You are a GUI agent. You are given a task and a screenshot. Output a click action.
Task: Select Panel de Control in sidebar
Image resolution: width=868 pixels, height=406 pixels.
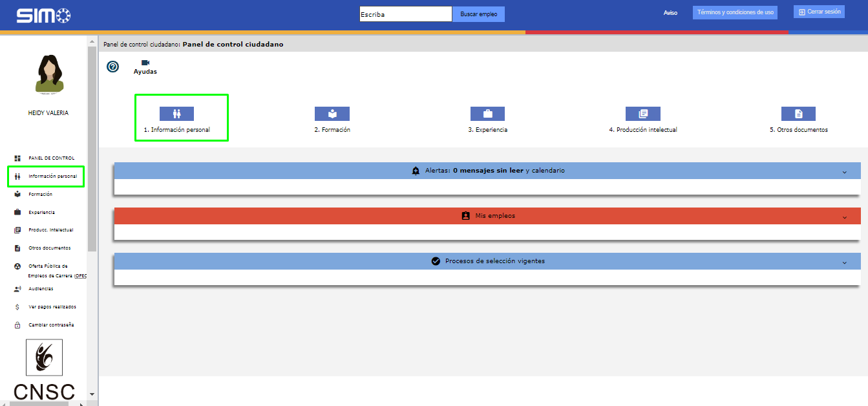click(x=51, y=158)
